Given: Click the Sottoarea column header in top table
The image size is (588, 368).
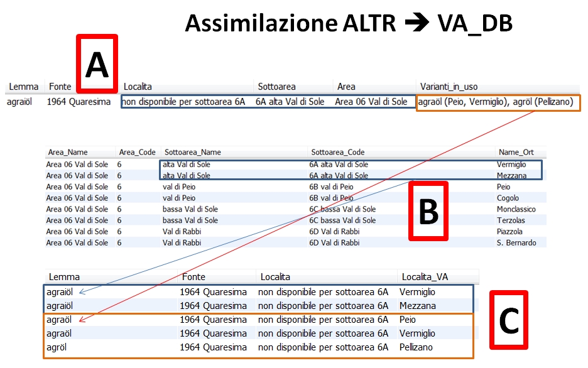Looking at the screenshot, I should point(276,87).
